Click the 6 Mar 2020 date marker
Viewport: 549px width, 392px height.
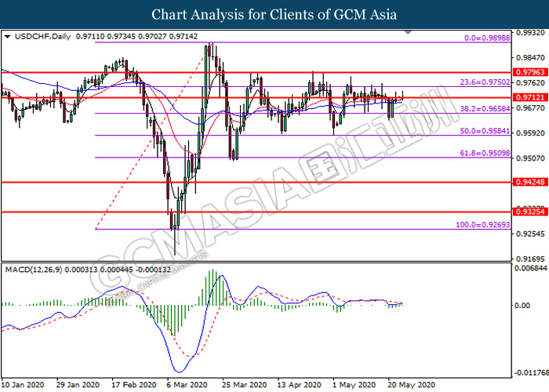(x=187, y=385)
